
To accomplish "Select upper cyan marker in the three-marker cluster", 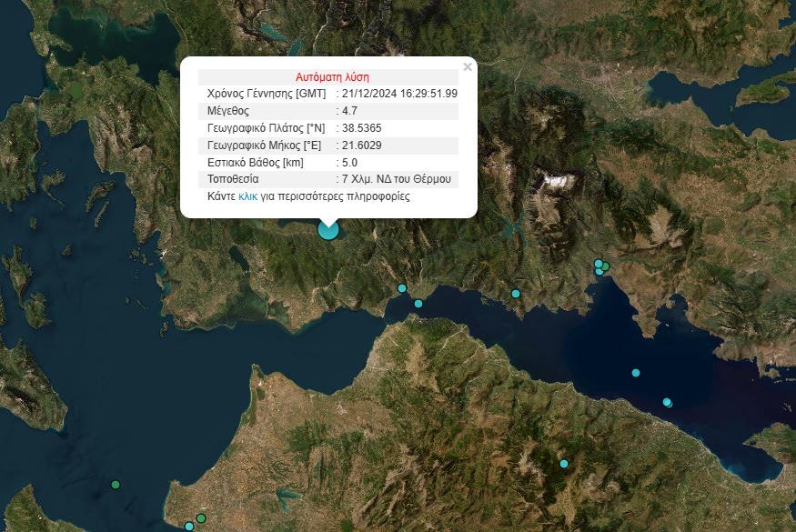I will tap(599, 264).
